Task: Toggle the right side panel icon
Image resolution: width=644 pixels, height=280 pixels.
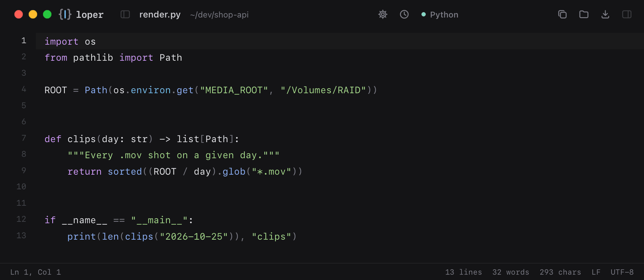Action: tap(627, 14)
